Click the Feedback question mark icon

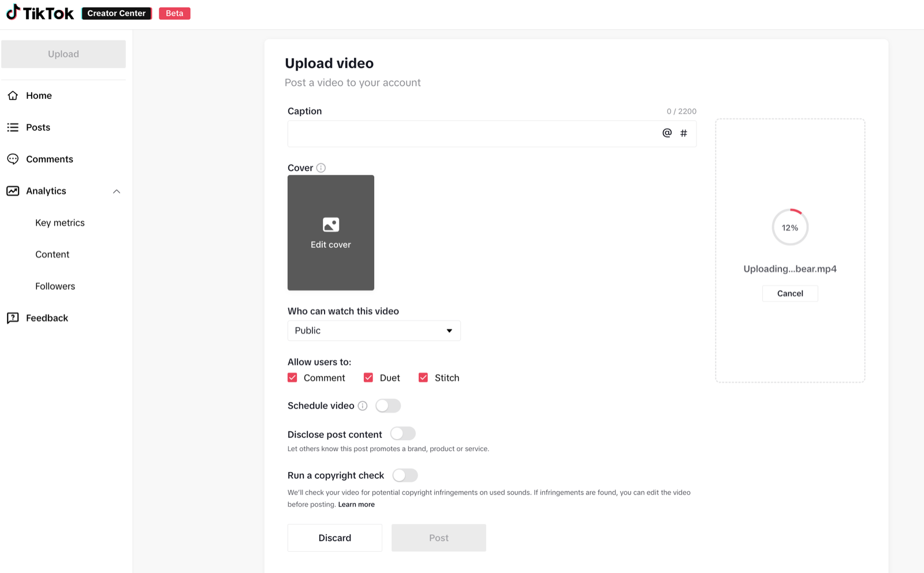13,318
